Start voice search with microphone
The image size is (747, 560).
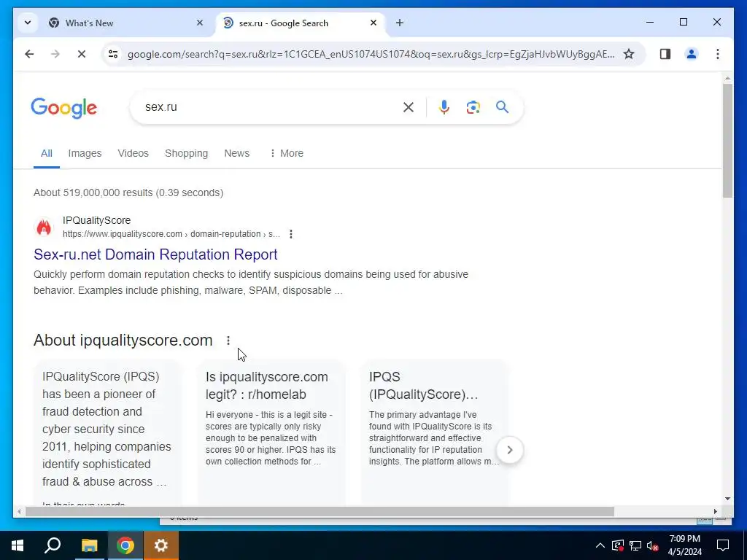[444, 107]
